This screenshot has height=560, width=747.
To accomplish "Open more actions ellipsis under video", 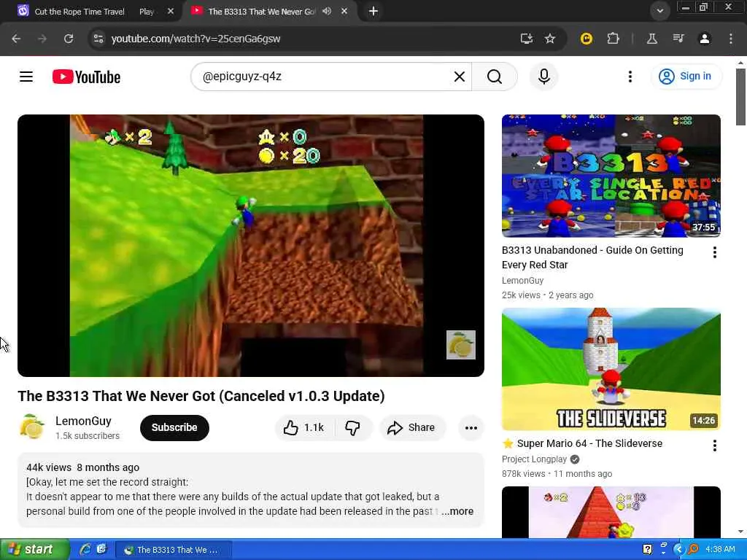I will [x=471, y=427].
